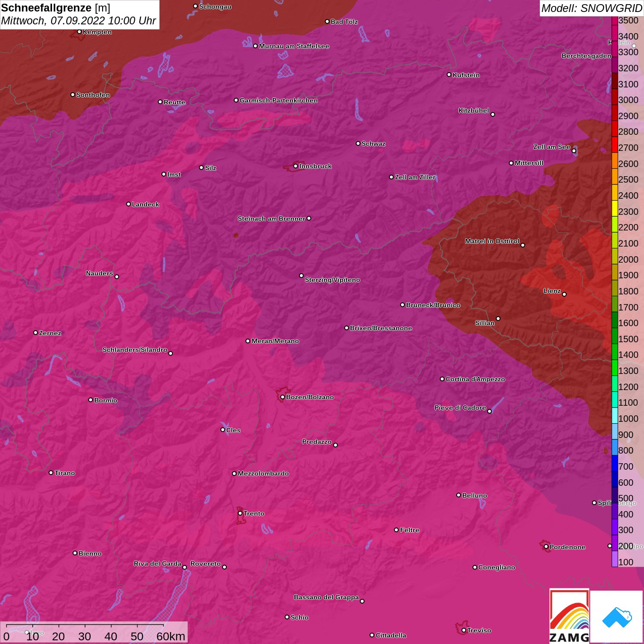Click the Kufstein marker dot
644x644 pixels.
[x=449, y=75]
